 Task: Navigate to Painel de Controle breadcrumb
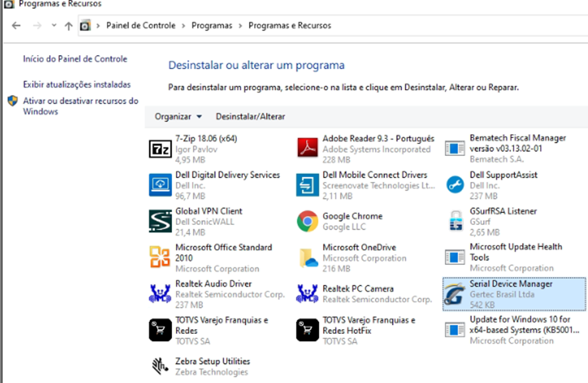click(x=141, y=25)
